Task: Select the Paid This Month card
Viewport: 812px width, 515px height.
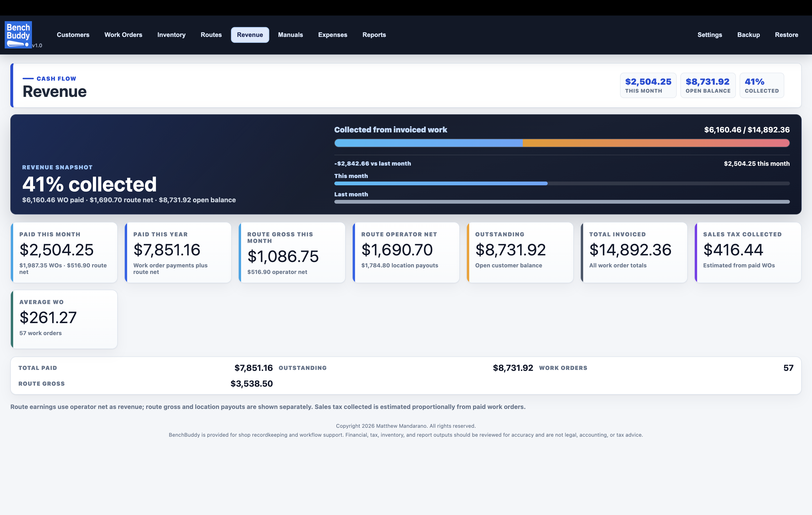Action: pyautogui.click(x=64, y=252)
